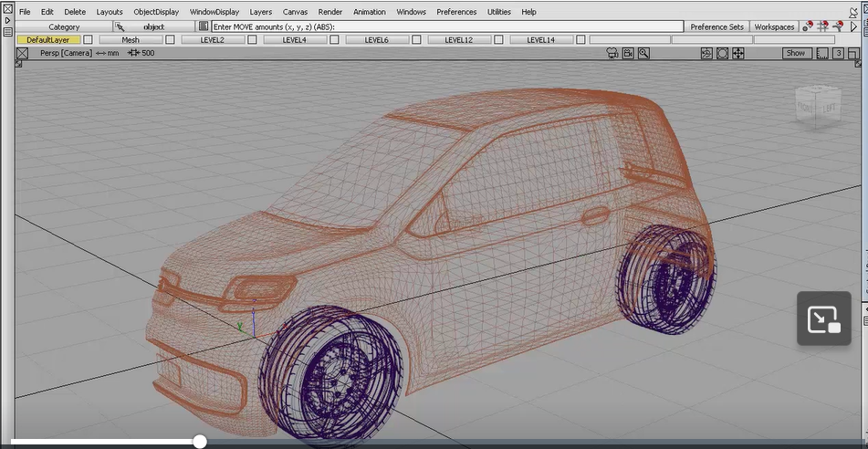Click the camera track (four-arrow) icon
The width and height of the screenshot is (868, 449).
pyautogui.click(x=737, y=54)
